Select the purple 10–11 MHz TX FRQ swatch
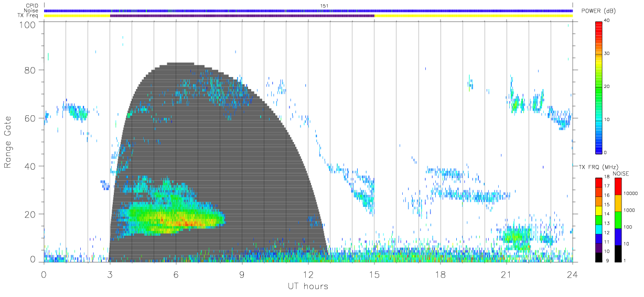The image size is (644, 297). tap(598, 247)
